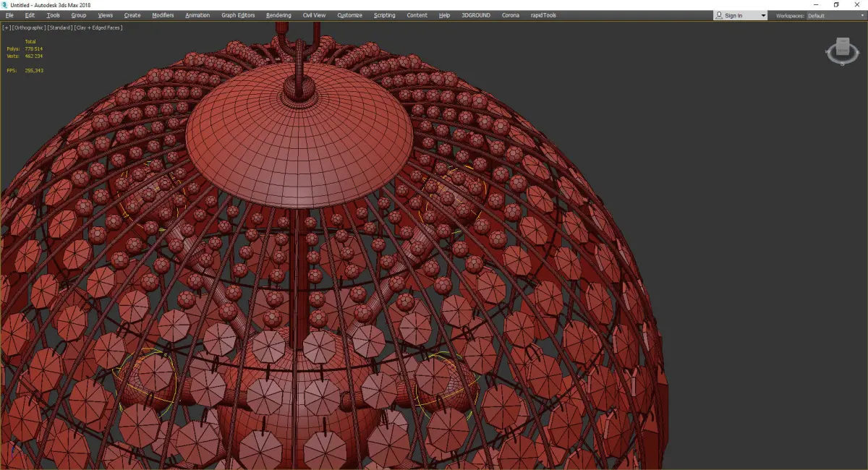Open the Rendering menu
This screenshot has height=470, width=868.
pos(278,15)
